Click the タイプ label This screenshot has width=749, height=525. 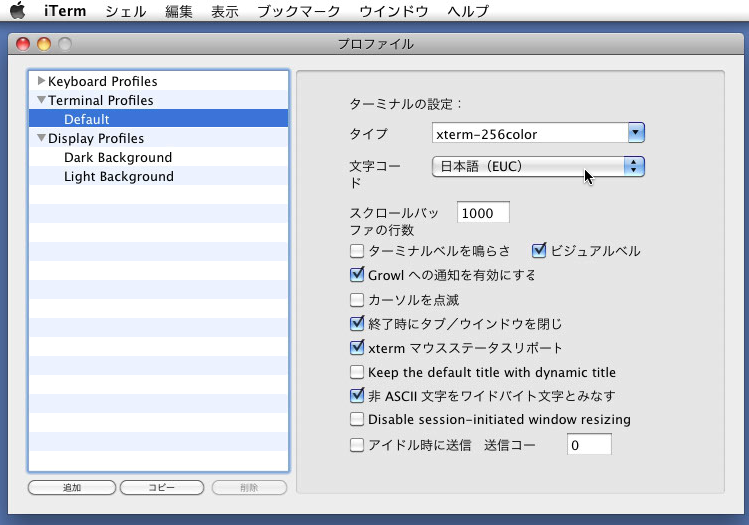(368, 134)
